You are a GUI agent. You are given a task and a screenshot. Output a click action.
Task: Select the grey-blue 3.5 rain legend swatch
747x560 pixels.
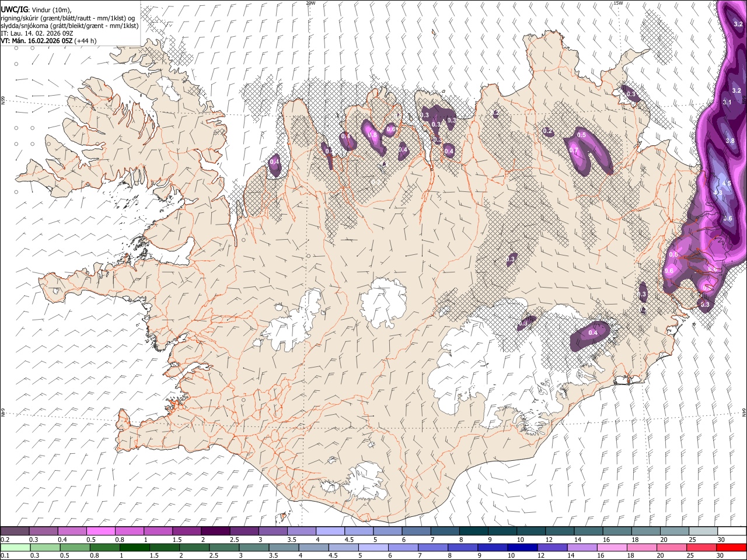pos(284,547)
